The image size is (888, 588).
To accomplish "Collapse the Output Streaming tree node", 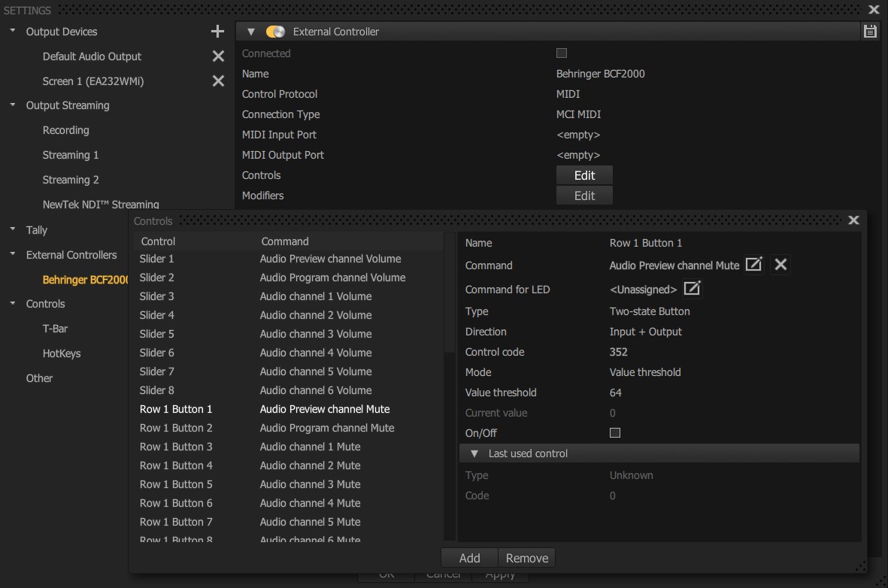I will (13, 105).
